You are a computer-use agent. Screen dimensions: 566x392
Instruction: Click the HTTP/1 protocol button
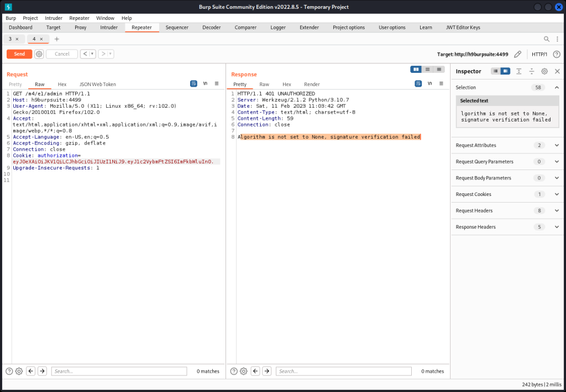[x=539, y=55]
